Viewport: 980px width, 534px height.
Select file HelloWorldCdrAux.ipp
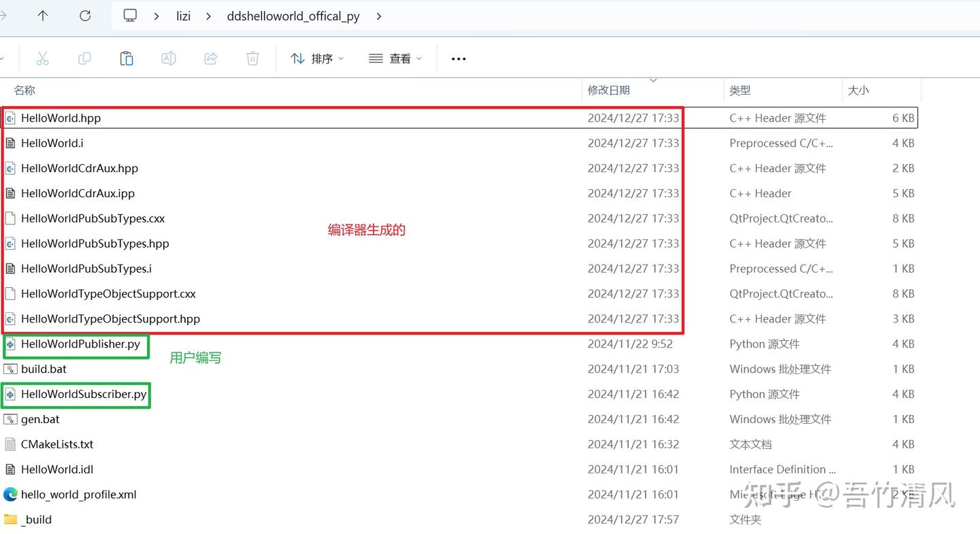pyautogui.click(x=78, y=193)
